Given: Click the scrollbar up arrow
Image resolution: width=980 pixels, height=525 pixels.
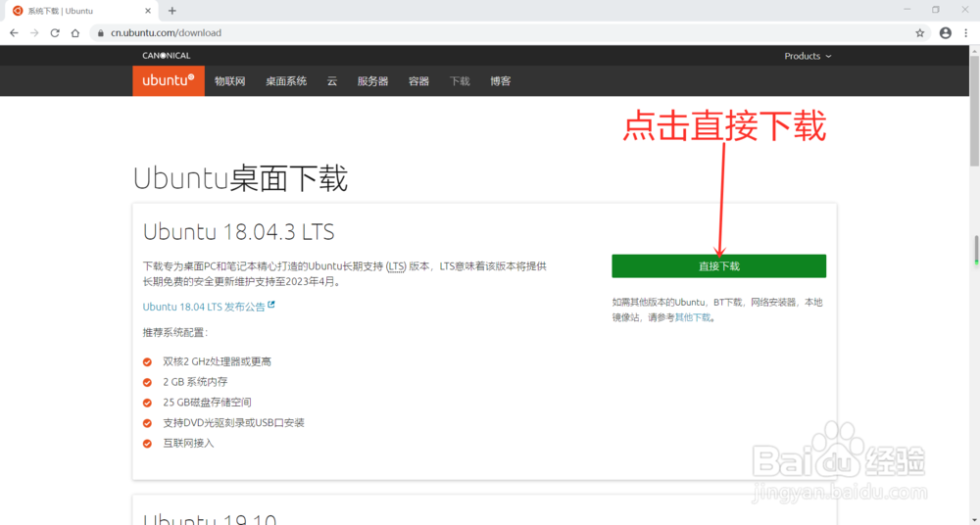Looking at the screenshot, I should (x=974, y=50).
